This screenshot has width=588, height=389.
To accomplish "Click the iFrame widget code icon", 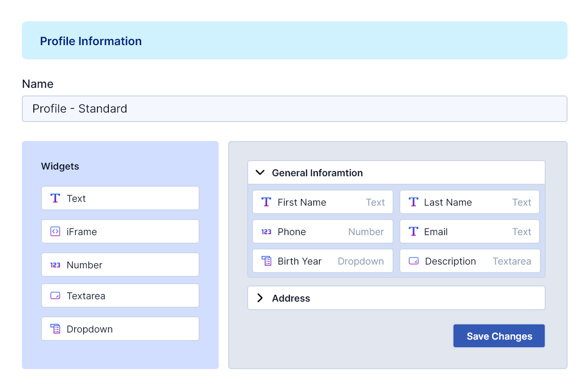I will point(55,232).
